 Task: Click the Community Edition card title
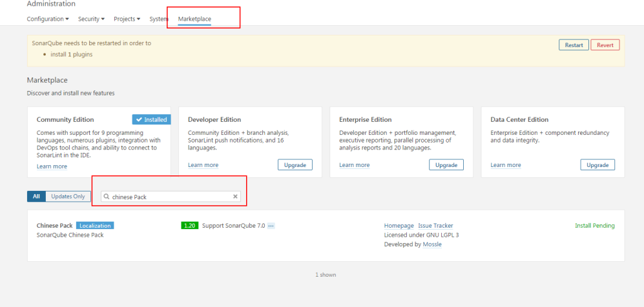click(65, 120)
